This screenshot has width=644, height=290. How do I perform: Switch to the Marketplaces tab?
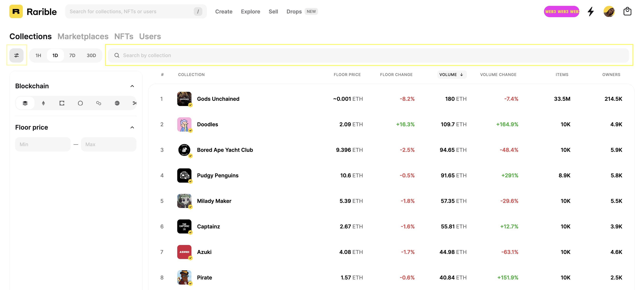pos(83,37)
